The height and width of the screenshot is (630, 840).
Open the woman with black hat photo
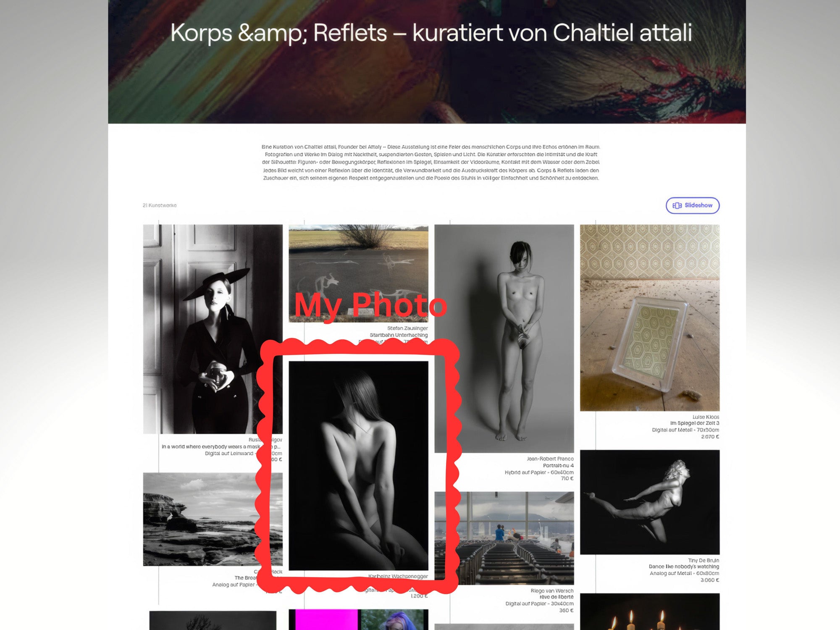tap(213, 329)
